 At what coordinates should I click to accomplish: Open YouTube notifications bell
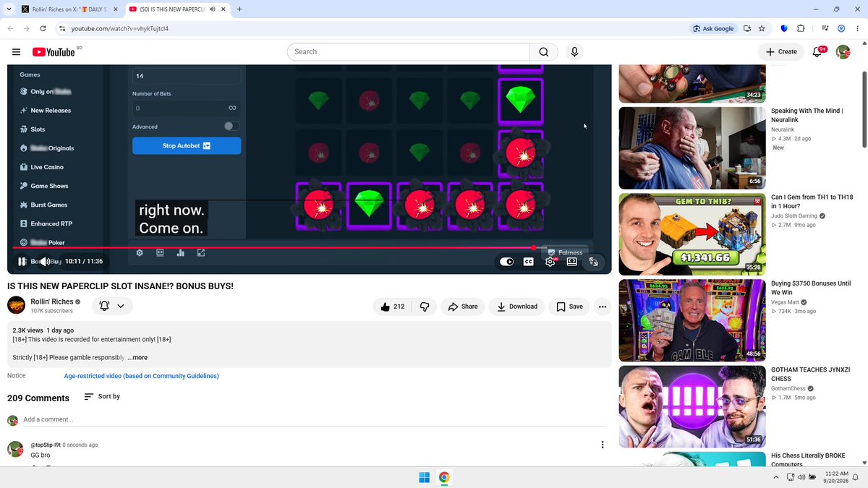[818, 52]
